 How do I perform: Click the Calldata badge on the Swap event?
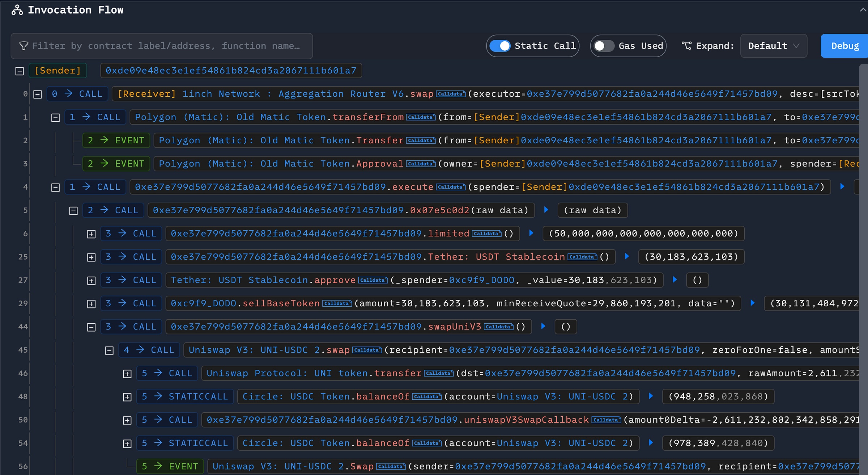click(391, 466)
